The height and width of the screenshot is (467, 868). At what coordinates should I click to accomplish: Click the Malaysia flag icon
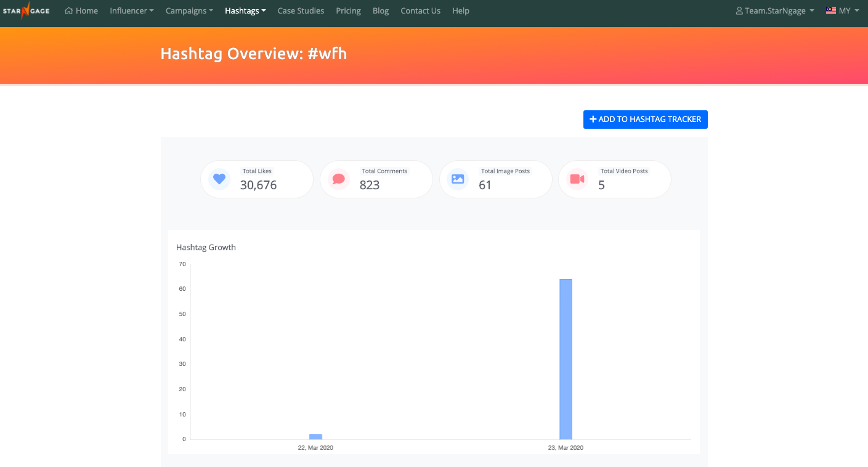click(831, 10)
